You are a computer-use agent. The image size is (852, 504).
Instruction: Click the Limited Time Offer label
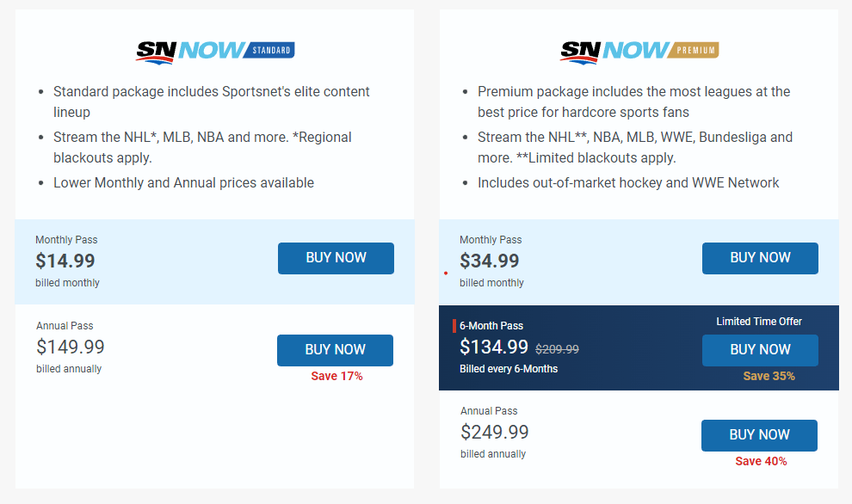tap(761, 321)
